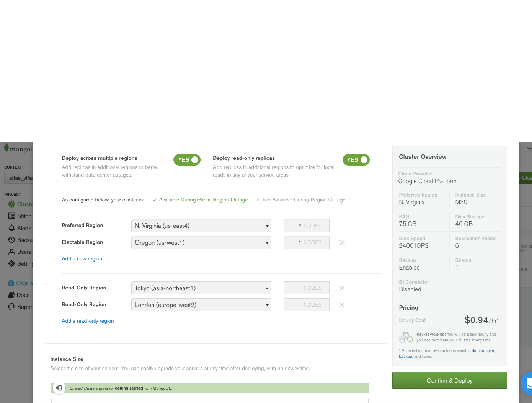Open Docs in the sidebar
The height and width of the screenshot is (403, 532).
(x=23, y=295)
